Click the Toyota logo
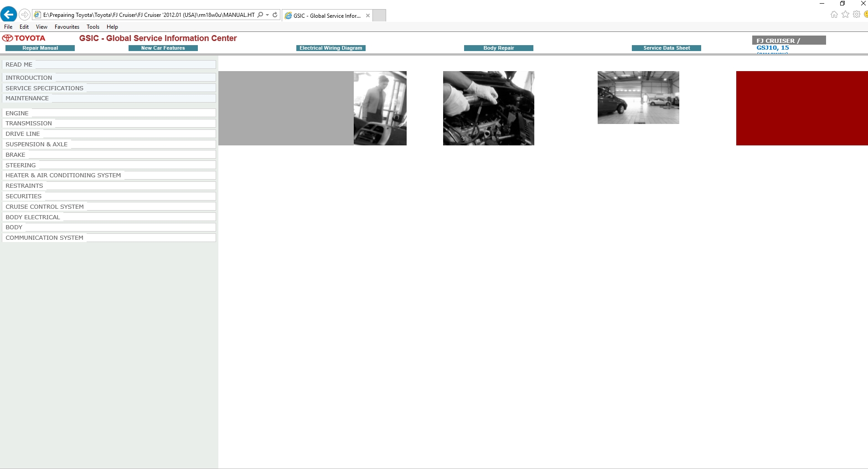 click(24, 38)
